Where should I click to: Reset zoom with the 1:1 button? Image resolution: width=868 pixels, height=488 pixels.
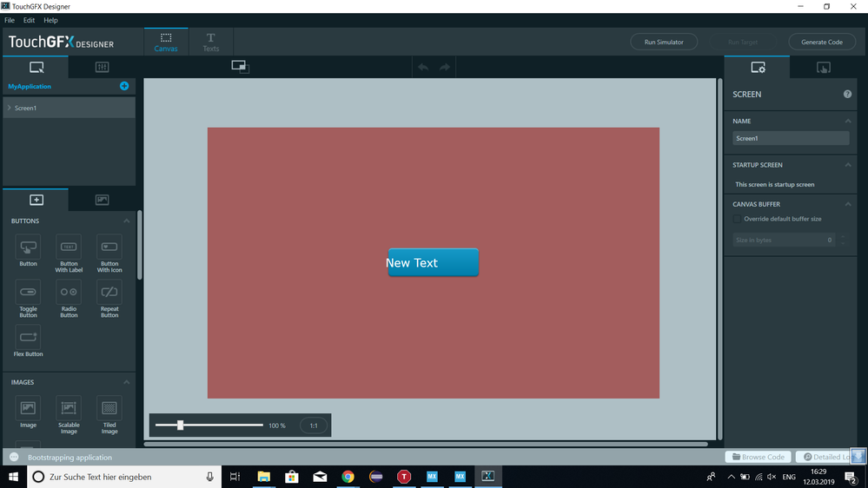(x=314, y=425)
